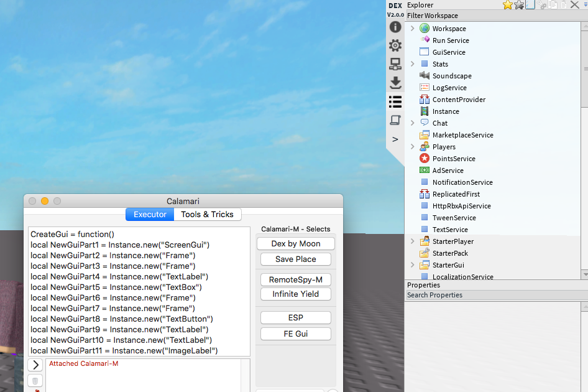Click the AdService green money icon
The height and width of the screenshot is (392, 588).
pyautogui.click(x=425, y=170)
